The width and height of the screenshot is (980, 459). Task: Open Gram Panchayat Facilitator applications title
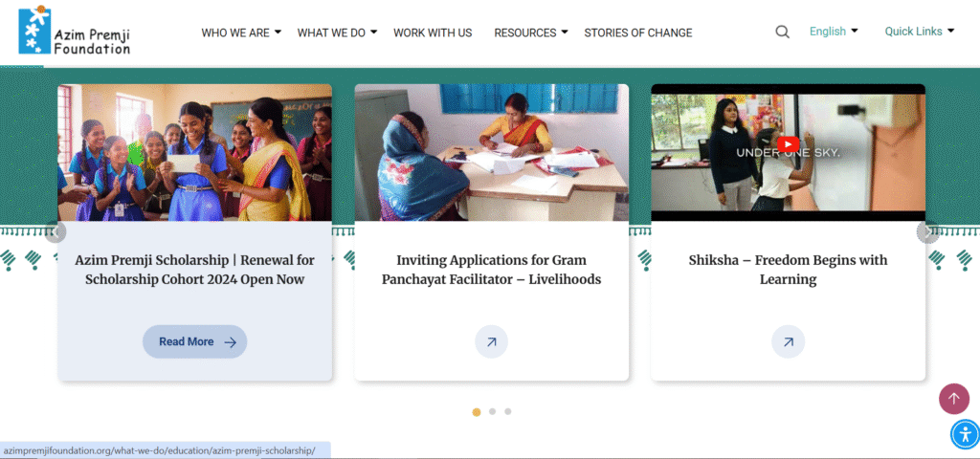click(491, 269)
